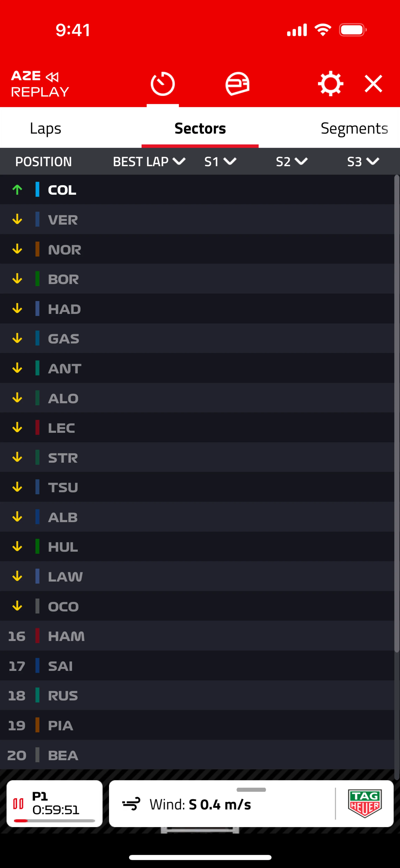Tap the TAG Heuer logo

(365, 804)
